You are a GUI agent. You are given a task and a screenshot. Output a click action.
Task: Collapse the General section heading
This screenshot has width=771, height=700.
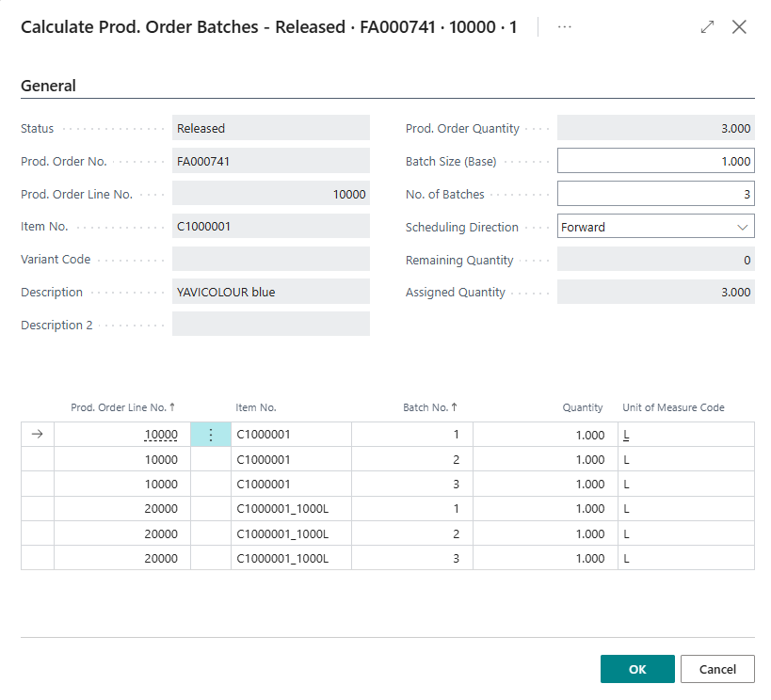48,86
